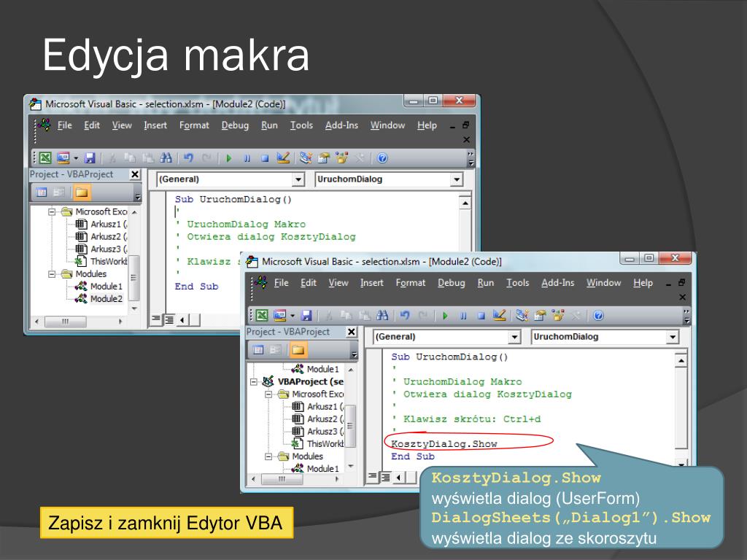Open Window menu in back window
747x560 pixels.
point(388,125)
